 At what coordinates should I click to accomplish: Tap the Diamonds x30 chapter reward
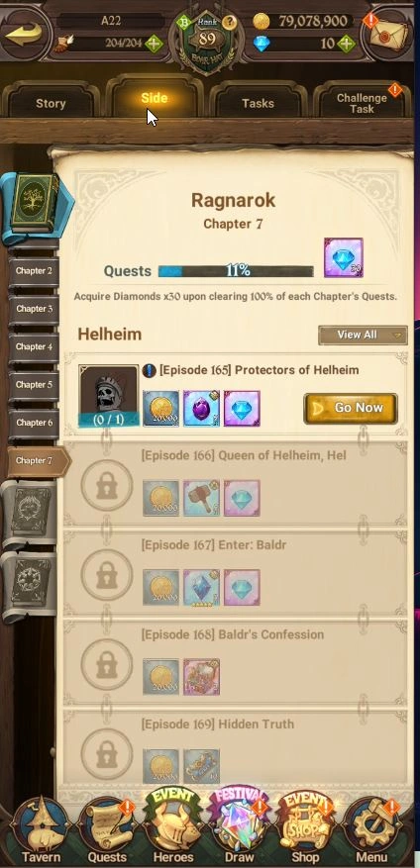344,258
